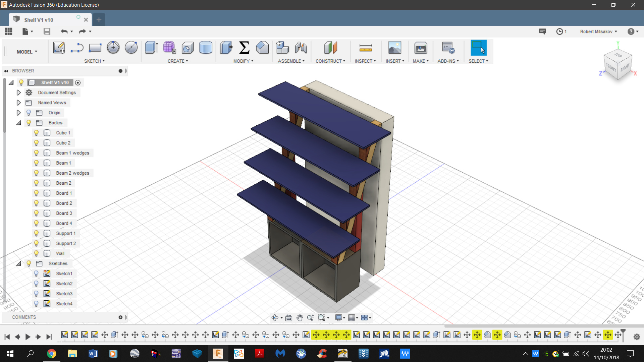Select the Rectangle sketch tool
Viewport: 644px width, 362px height.
(x=95, y=48)
